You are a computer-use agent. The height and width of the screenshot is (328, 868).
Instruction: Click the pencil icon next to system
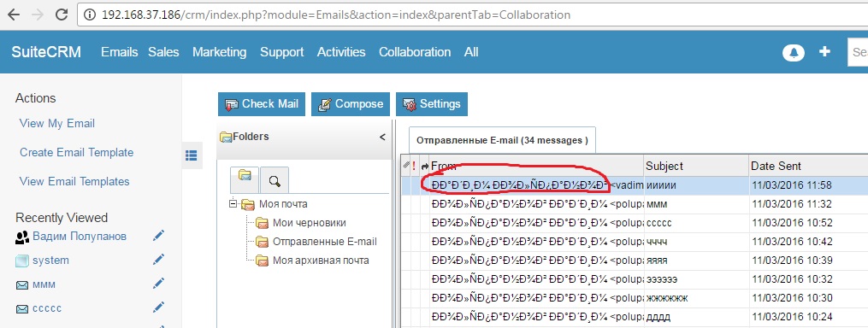[158, 260]
